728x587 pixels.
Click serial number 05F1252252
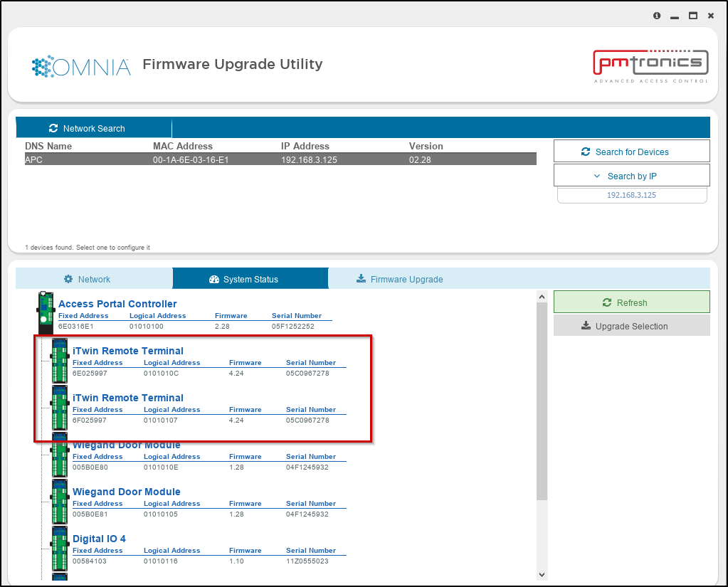[x=293, y=326]
